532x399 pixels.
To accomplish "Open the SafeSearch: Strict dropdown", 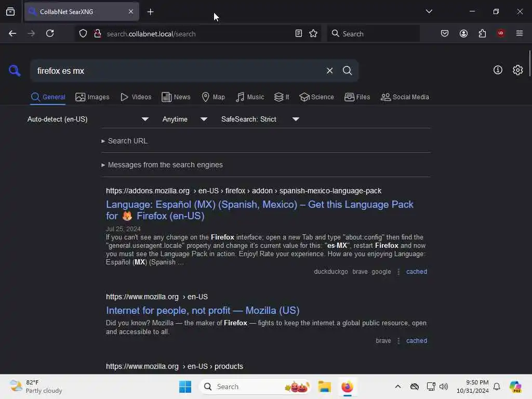I will 260,119.
